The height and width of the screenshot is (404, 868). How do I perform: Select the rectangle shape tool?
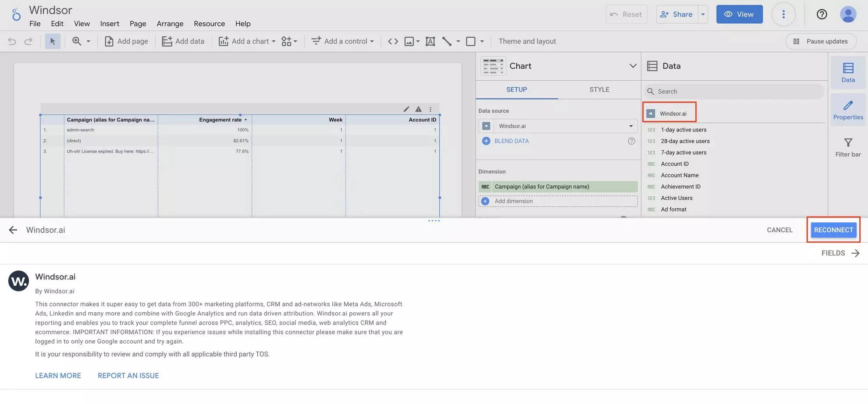[x=471, y=41]
